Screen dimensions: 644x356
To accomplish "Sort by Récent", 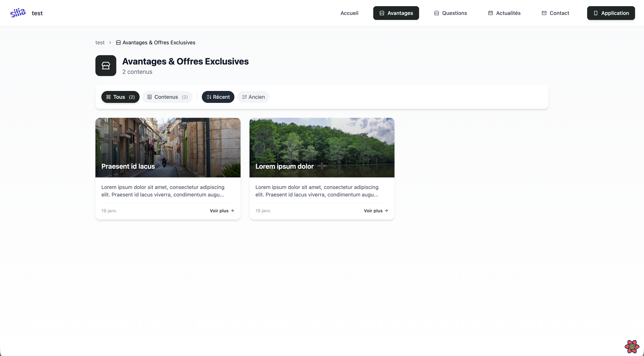I will pyautogui.click(x=218, y=97).
